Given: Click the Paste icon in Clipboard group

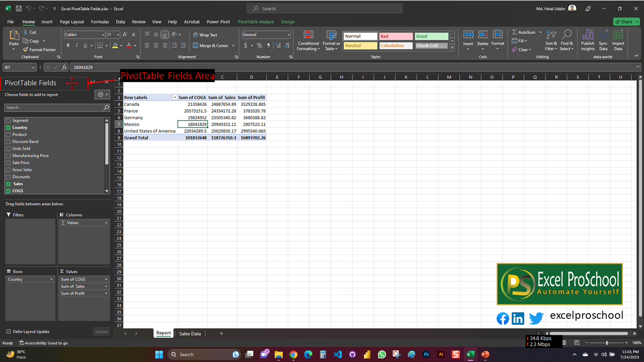Looking at the screenshot, I should tap(14, 36).
